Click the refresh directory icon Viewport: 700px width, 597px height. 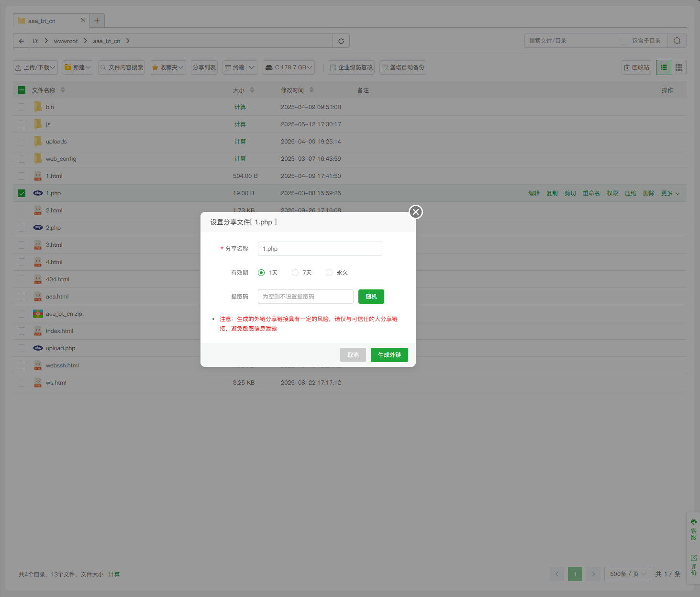(x=341, y=41)
